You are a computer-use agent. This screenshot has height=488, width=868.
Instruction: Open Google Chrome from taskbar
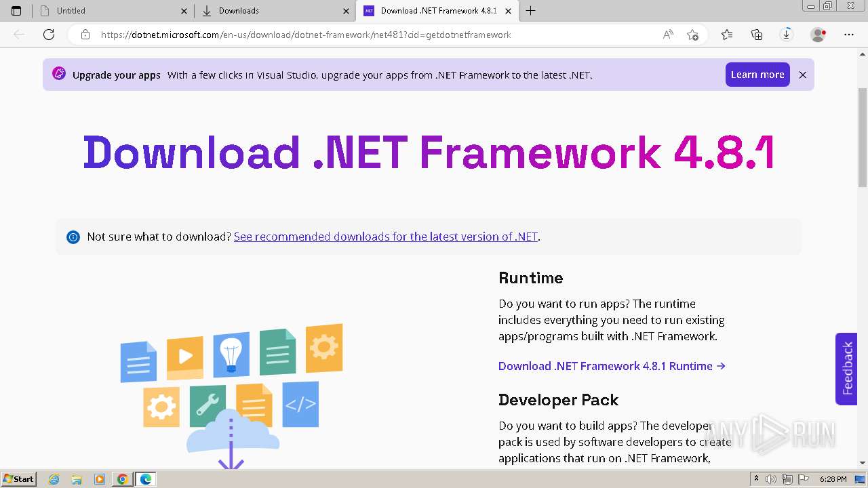coord(122,479)
